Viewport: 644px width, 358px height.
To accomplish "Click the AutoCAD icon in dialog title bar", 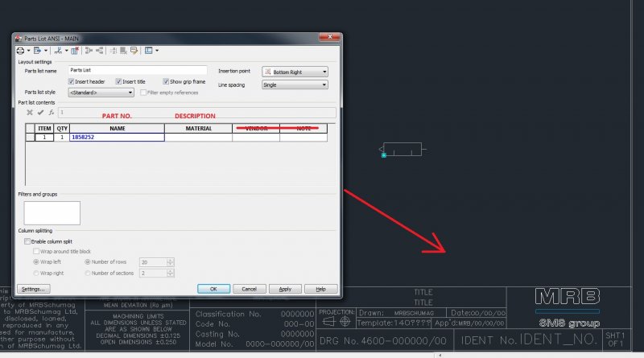I will click(19, 38).
